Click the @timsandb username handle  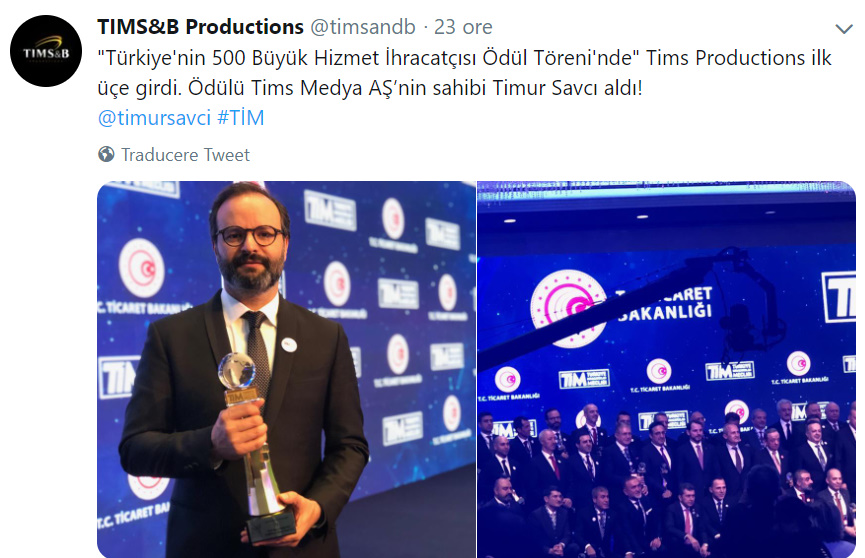point(362,26)
